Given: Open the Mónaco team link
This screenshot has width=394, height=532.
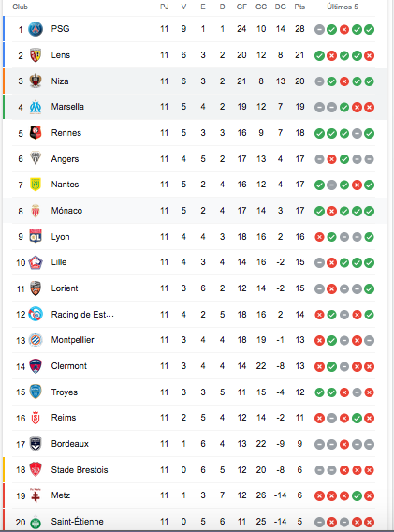Looking at the screenshot, I should click(66, 211).
